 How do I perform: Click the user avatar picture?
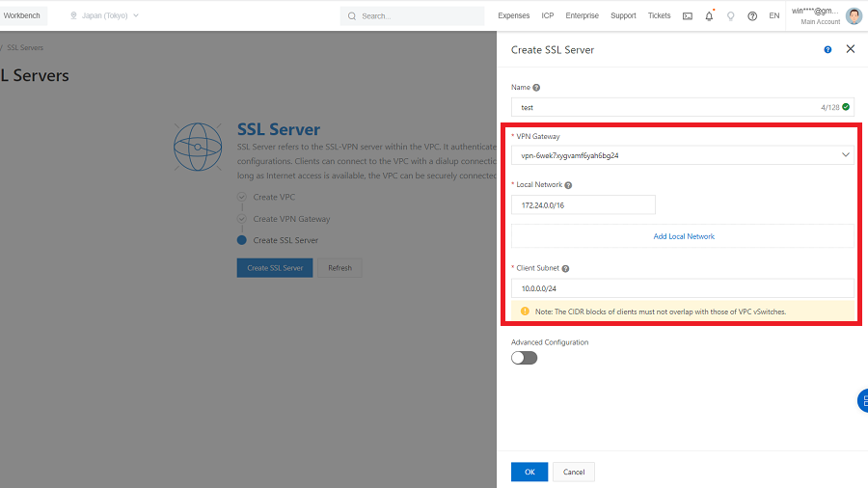854,16
